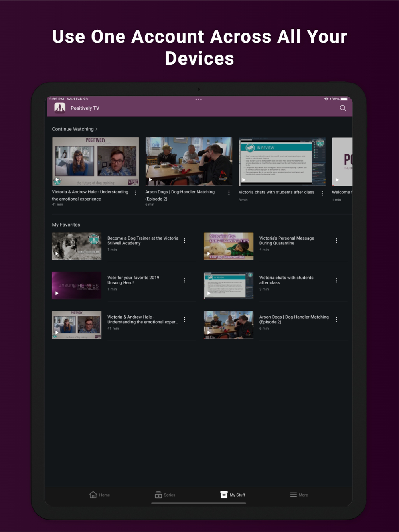Screen dimensions: 399x532
Task: Open options for Arson Dogs in Continue Watching
Action: 229,193
